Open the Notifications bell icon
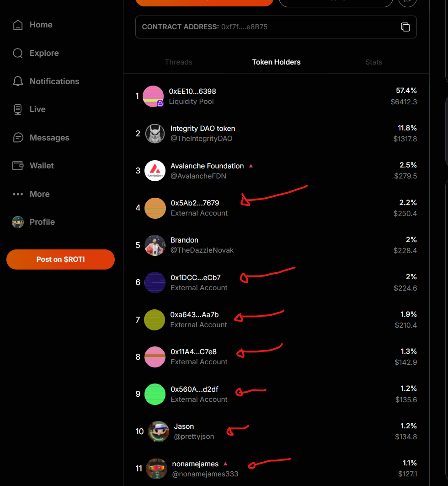Screen dimensions: 448x486 (x=18, y=81)
